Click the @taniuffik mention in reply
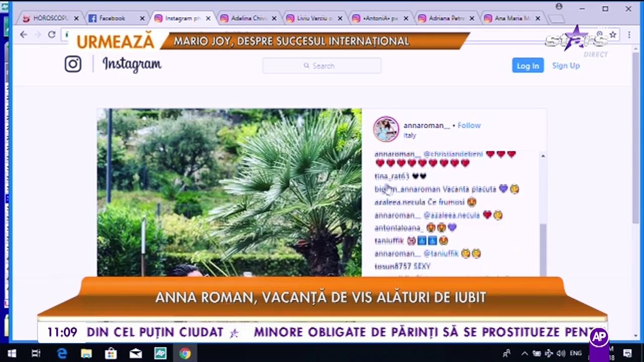 (x=441, y=254)
